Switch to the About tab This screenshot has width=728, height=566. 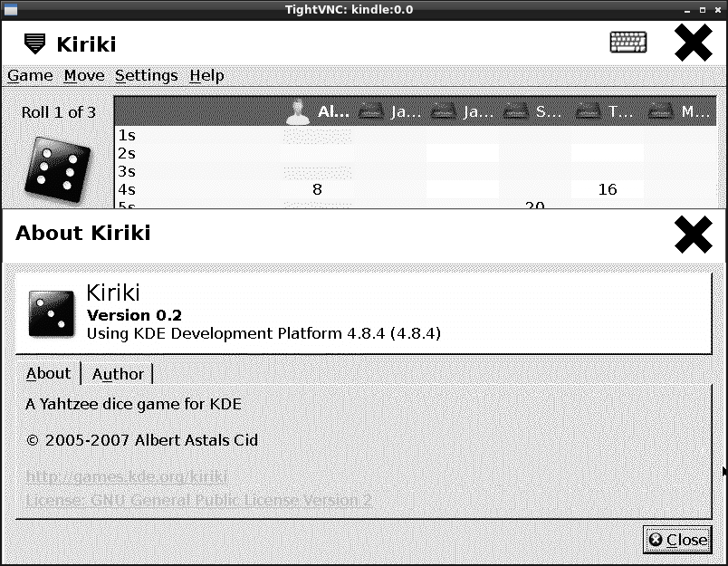click(x=48, y=373)
